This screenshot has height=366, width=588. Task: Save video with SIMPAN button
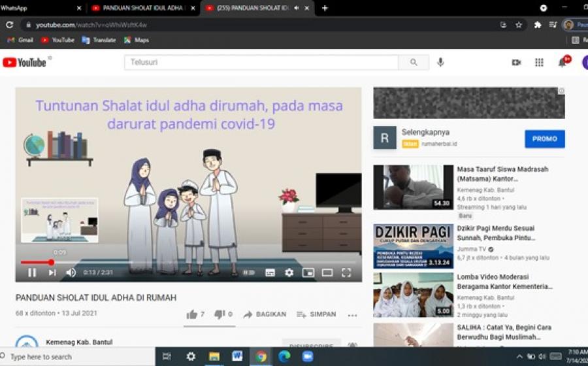(x=316, y=314)
